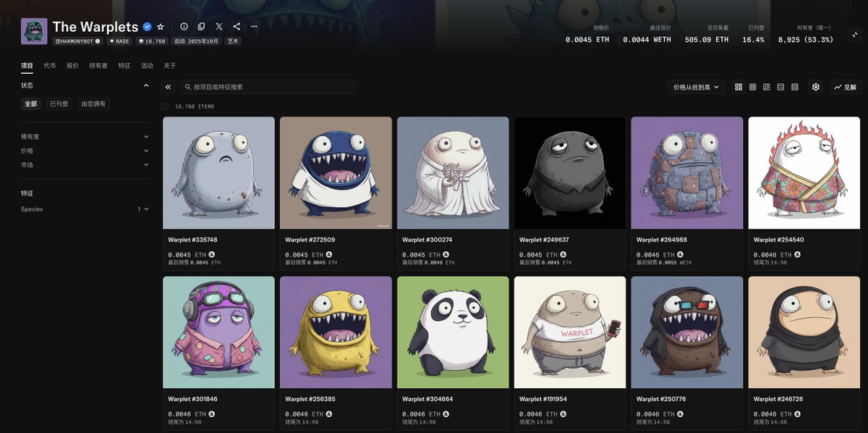Toggle the 由您拥有 status filter

tap(93, 104)
